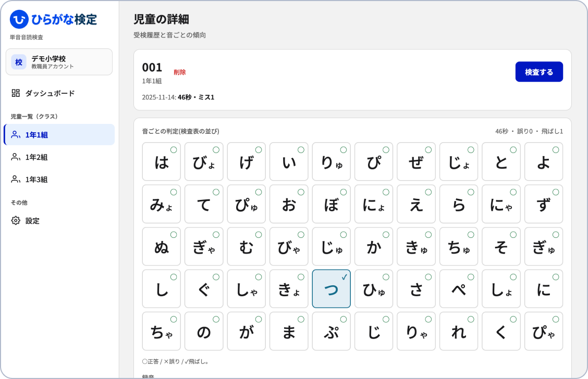Click the ぬ character tile
Viewport: 588px width, 379px height.
(x=161, y=246)
